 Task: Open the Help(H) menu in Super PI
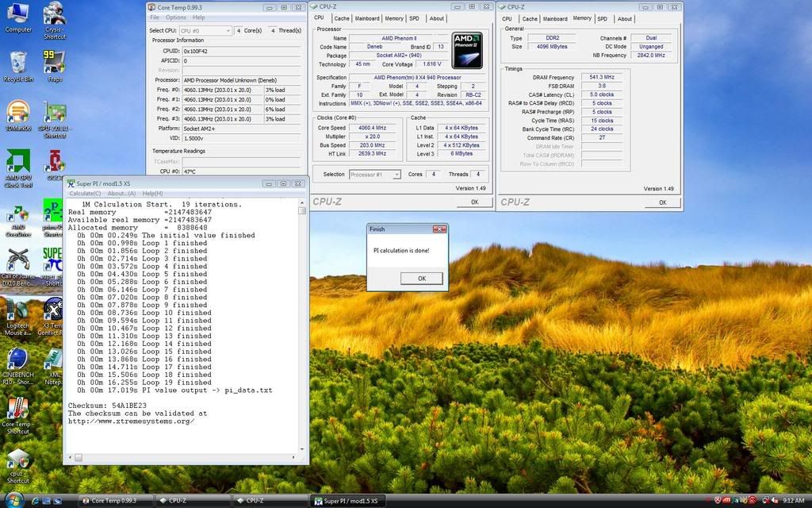tap(152, 194)
